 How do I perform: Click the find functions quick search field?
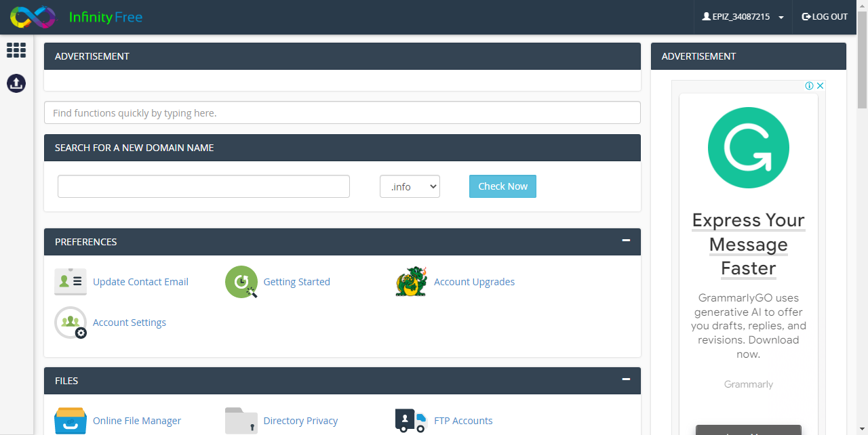click(x=342, y=112)
